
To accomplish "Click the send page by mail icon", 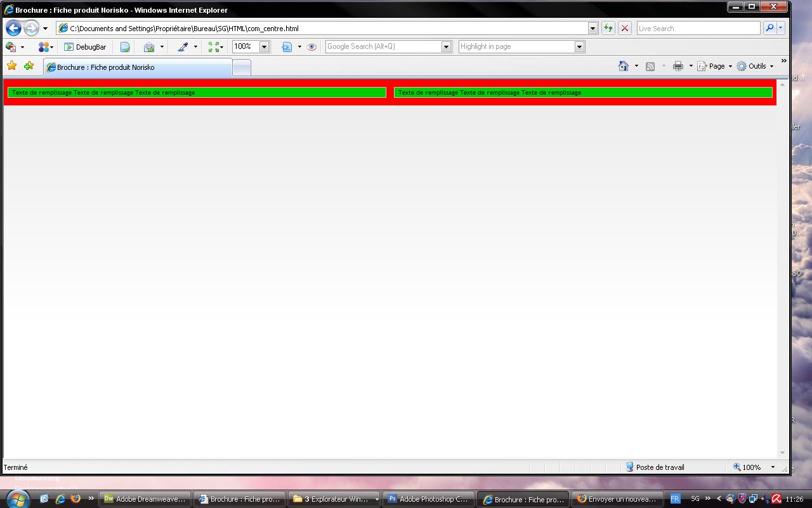I will (149, 47).
